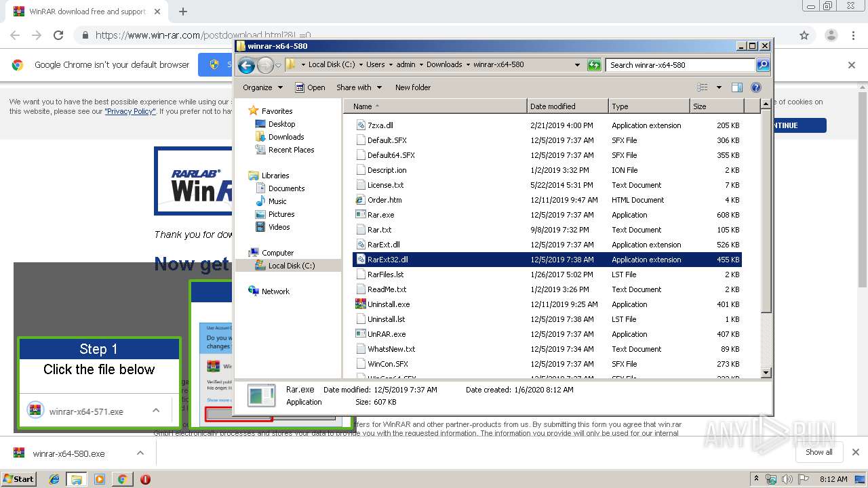
Task: Select the UnRAR.exe file icon
Action: click(x=361, y=334)
